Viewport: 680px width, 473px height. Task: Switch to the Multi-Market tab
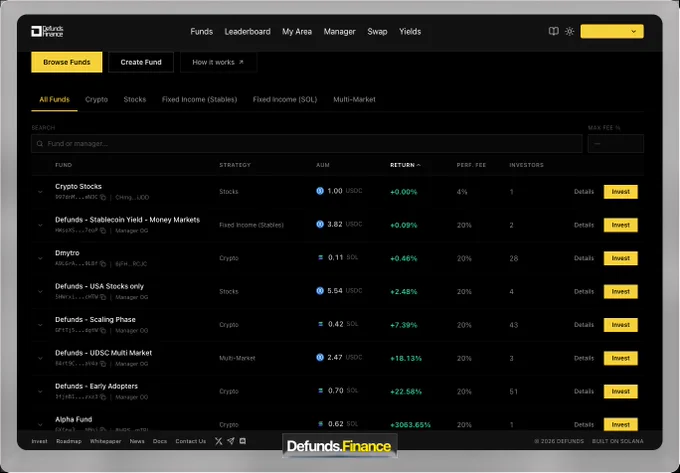pos(354,99)
